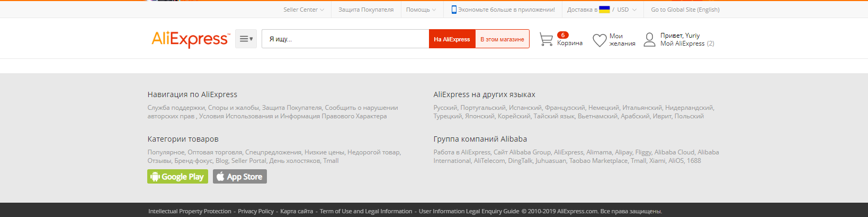Image resolution: width=868 pixels, height=217 pixels.
Task: Switch language to 'Португальский'
Action: tap(483, 108)
